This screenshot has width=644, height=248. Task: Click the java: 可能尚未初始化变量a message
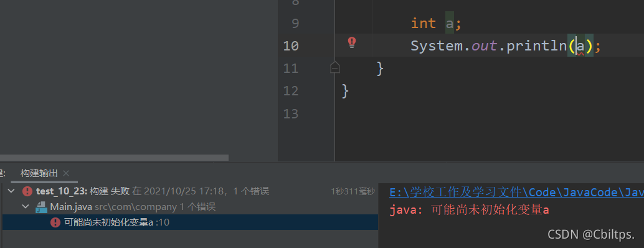pyautogui.click(x=470, y=210)
